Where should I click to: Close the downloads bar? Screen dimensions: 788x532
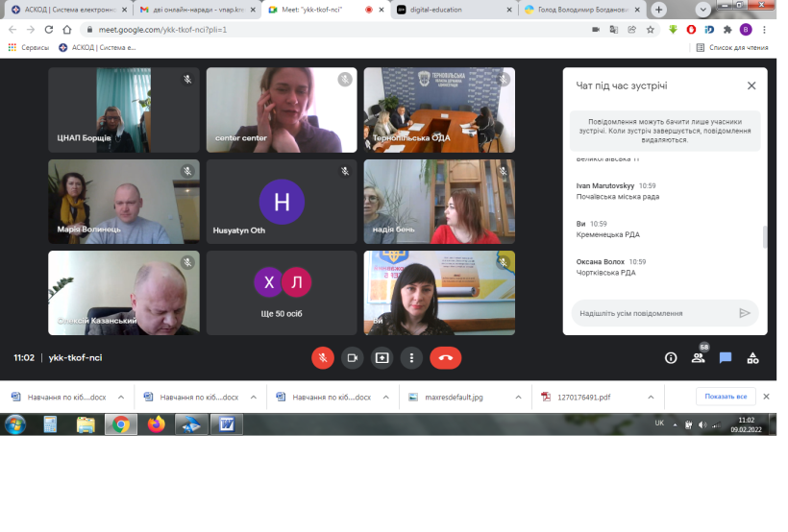point(766,397)
